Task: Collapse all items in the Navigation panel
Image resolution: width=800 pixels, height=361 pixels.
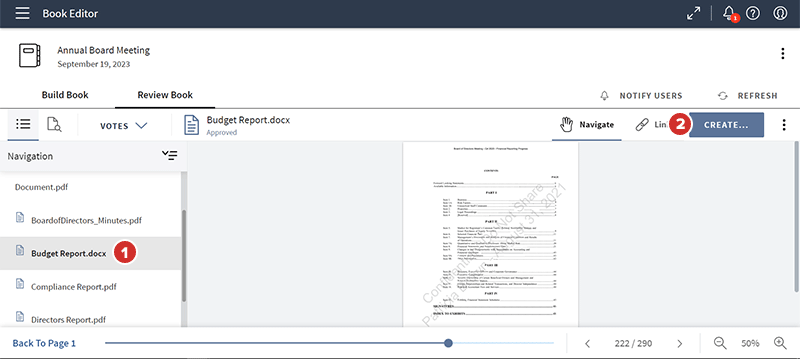Action: point(169,156)
